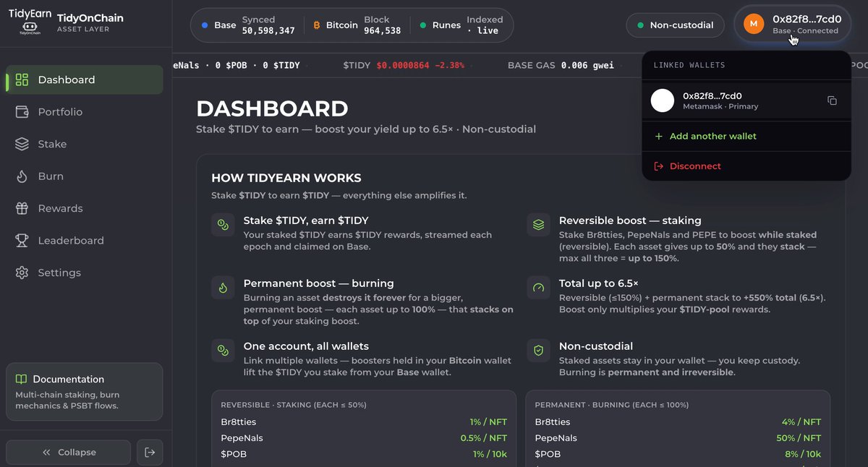Image resolution: width=868 pixels, height=467 pixels.
Task: Click the TidyEarn logo in the sidebar
Action: pyautogui.click(x=30, y=22)
